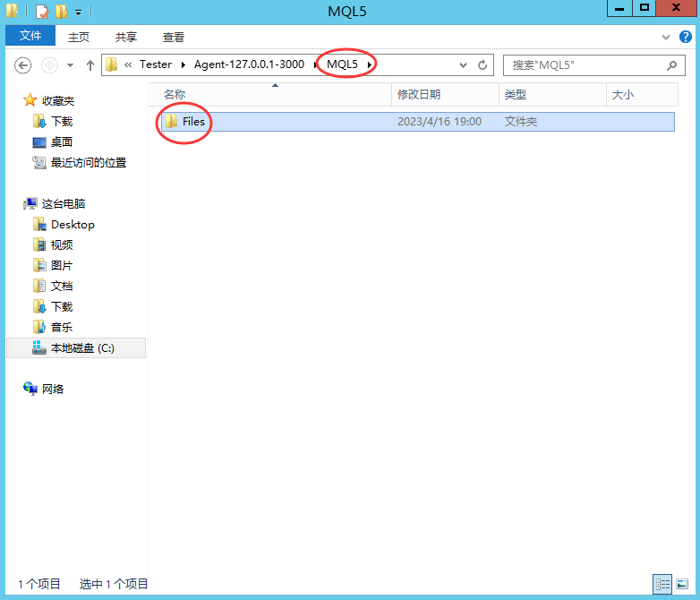This screenshot has height=600, width=700.
Task: Click the 音乐 folder icon
Action: click(39, 327)
